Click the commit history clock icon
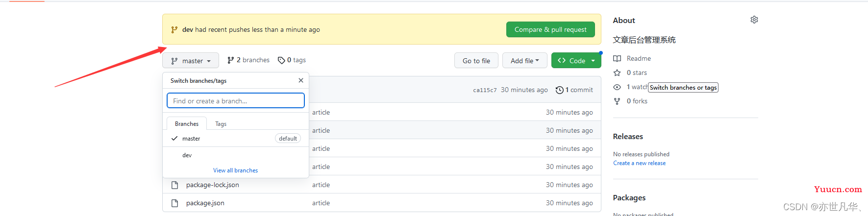 click(x=560, y=90)
